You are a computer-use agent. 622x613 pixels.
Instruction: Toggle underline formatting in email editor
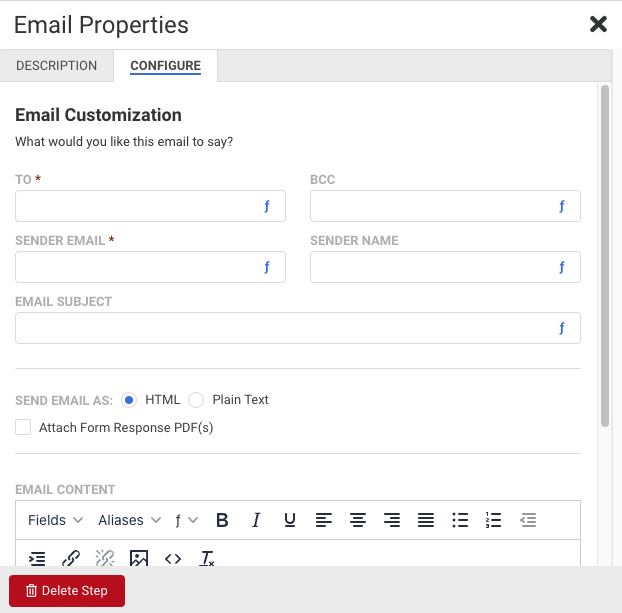pos(290,520)
